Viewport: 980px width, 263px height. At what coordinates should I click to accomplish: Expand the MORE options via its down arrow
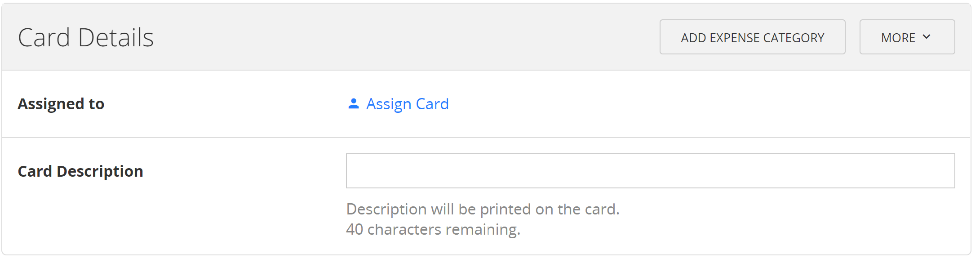pyautogui.click(x=927, y=37)
